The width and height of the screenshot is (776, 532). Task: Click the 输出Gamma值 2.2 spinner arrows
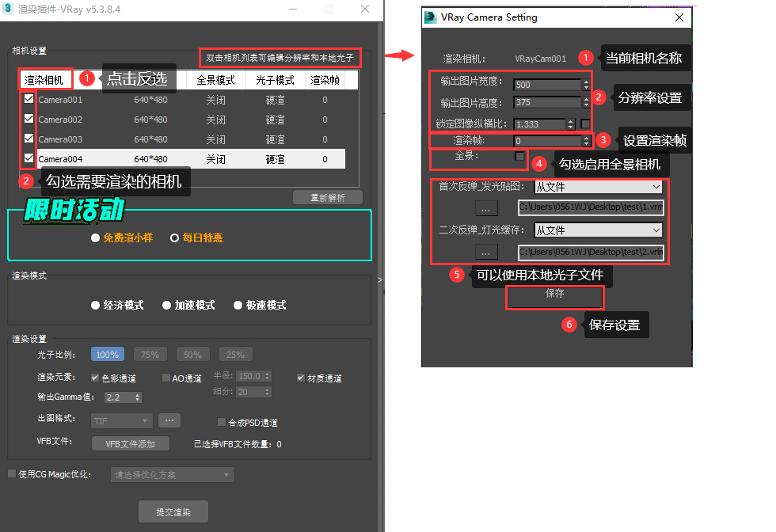138,397
